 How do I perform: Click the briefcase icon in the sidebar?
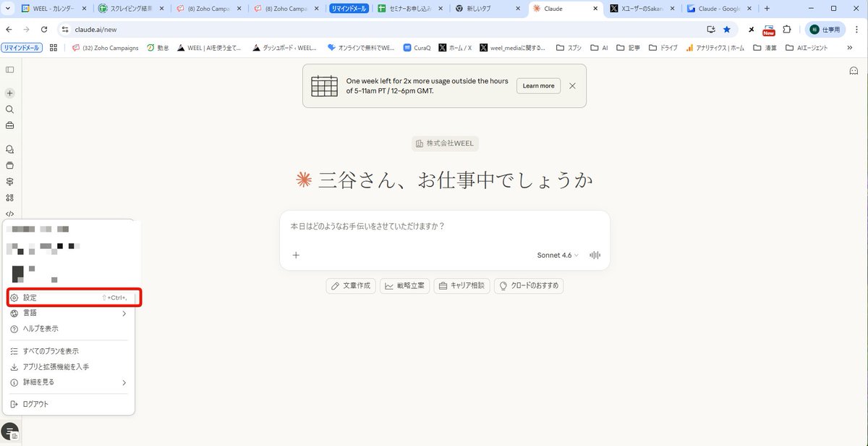pos(10,125)
